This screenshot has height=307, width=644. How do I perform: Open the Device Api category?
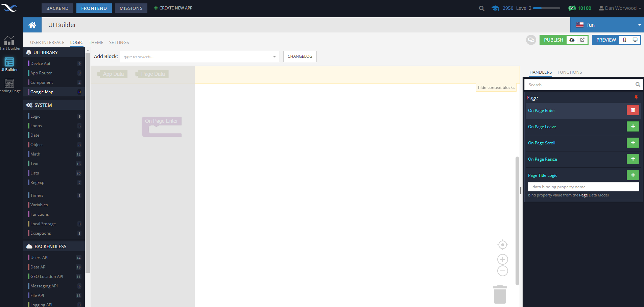(54, 64)
